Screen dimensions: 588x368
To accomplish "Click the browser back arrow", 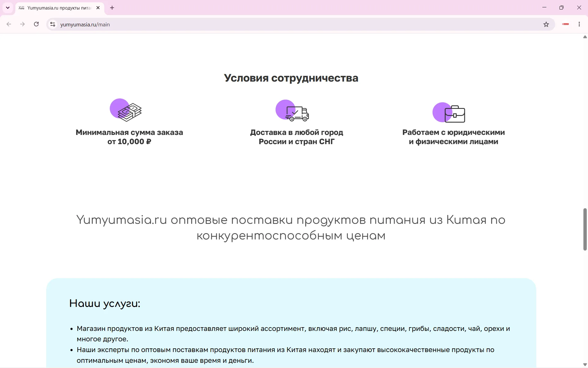I will [x=9, y=24].
